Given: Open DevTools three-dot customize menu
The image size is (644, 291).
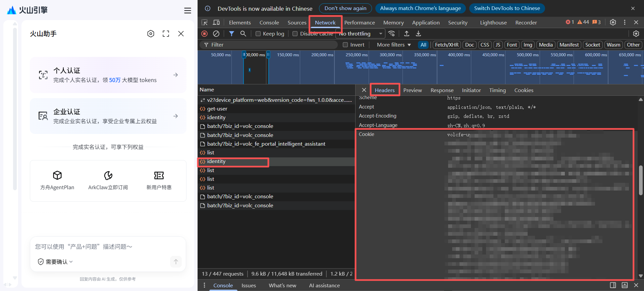Looking at the screenshot, I should (x=625, y=22).
